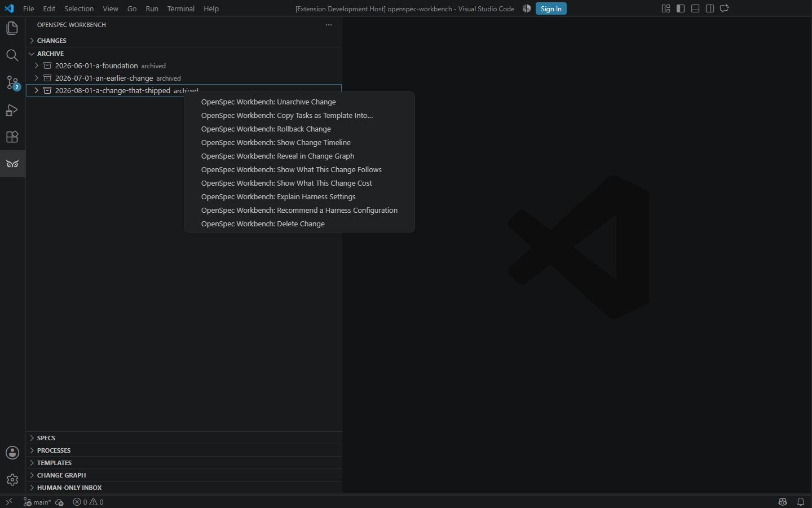
Task: Open the Extensions view icon
Action: coord(12,137)
